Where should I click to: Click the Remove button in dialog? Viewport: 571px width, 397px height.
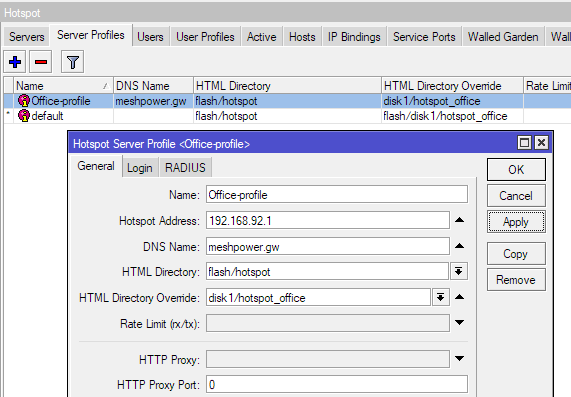coord(516,280)
